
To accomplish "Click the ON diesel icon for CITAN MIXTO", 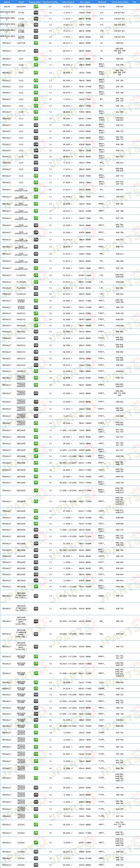I will point(36,37).
